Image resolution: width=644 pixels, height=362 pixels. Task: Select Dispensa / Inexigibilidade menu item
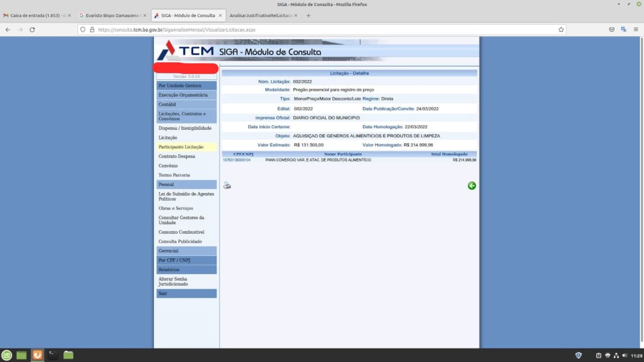tap(185, 128)
